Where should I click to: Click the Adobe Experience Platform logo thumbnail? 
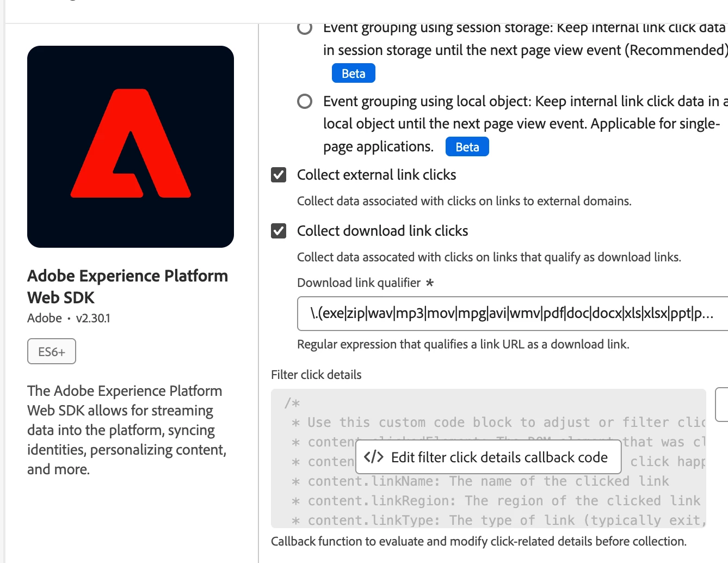131,146
